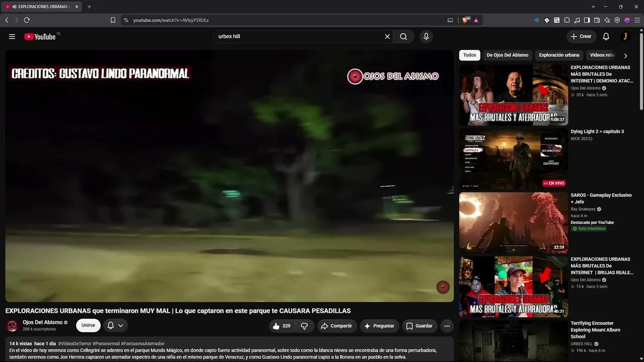Click the main video player area
Image resolution: width=644 pixels, height=362 pixels.
229,176
